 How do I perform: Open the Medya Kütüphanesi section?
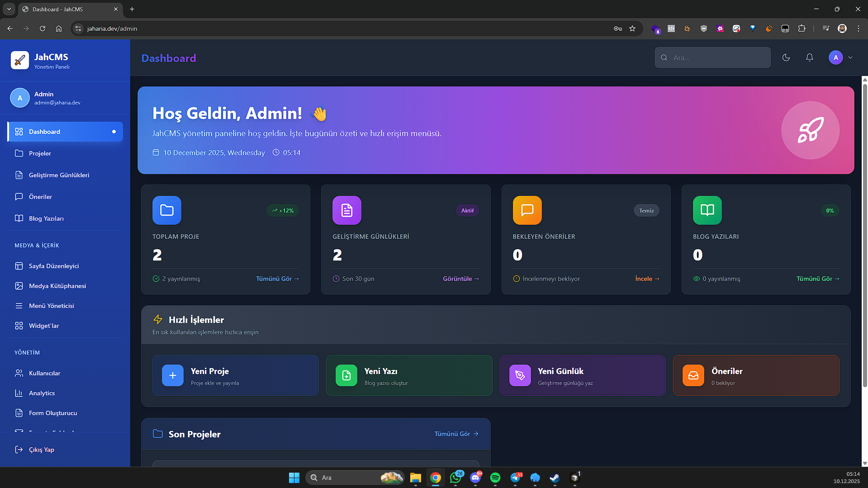pyautogui.click(x=57, y=286)
